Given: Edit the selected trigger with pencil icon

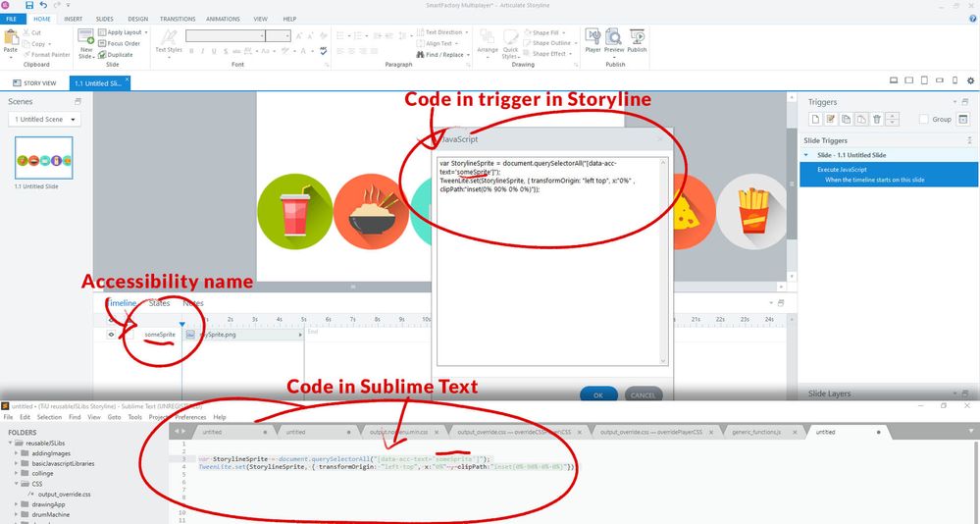Looking at the screenshot, I should 829,119.
